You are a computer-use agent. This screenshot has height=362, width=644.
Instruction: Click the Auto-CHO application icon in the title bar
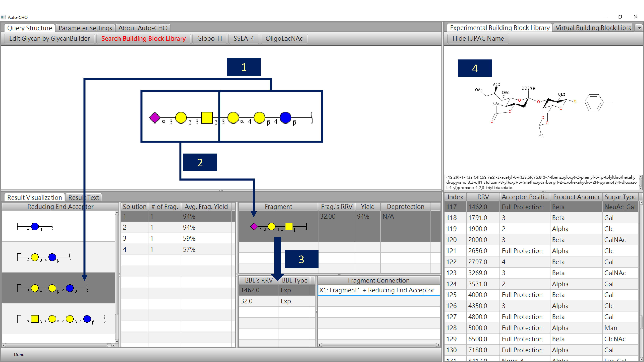[x=3, y=17]
